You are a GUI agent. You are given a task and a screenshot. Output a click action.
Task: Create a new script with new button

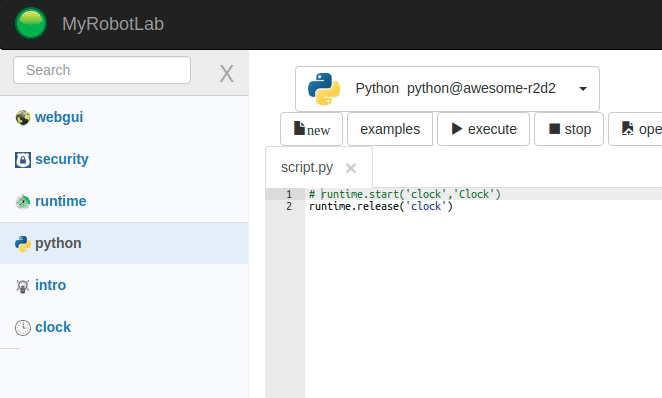coord(312,129)
